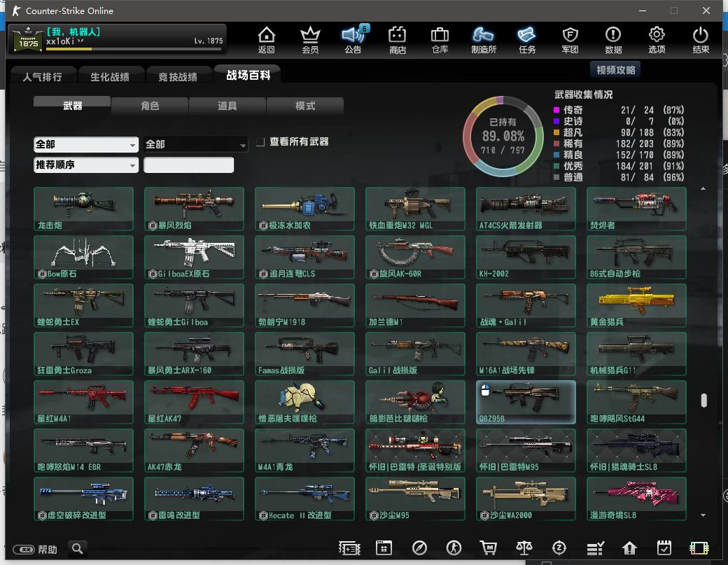Open the M shopping cart icon
Image resolution: width=728 pixels, height=565 pixels.
(488, 548)
